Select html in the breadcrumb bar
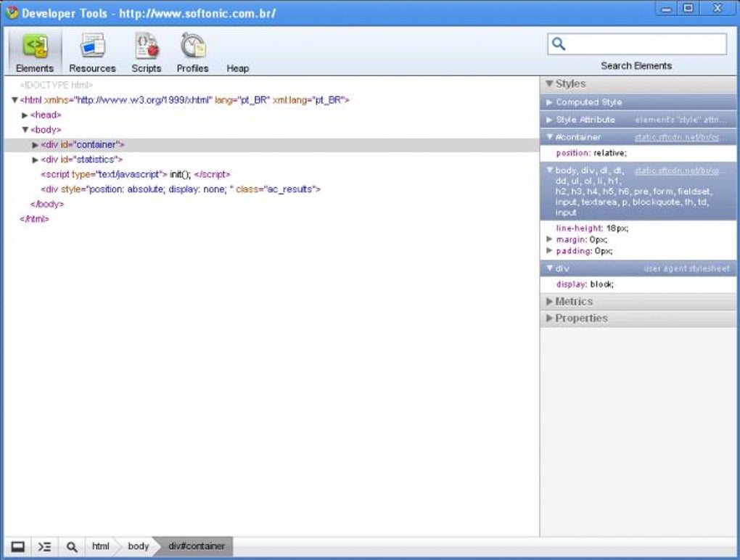740x560 pixels. (x=101, y=545)
